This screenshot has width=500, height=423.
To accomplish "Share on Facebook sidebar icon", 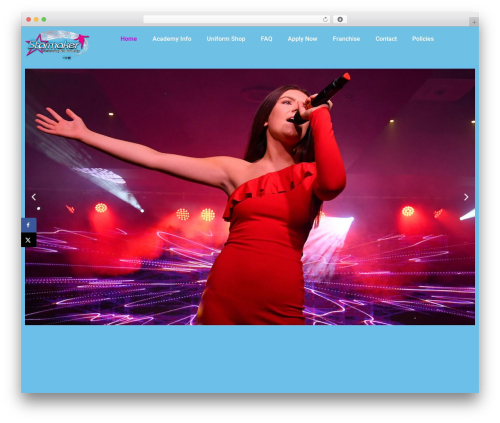I will point(29,225).
